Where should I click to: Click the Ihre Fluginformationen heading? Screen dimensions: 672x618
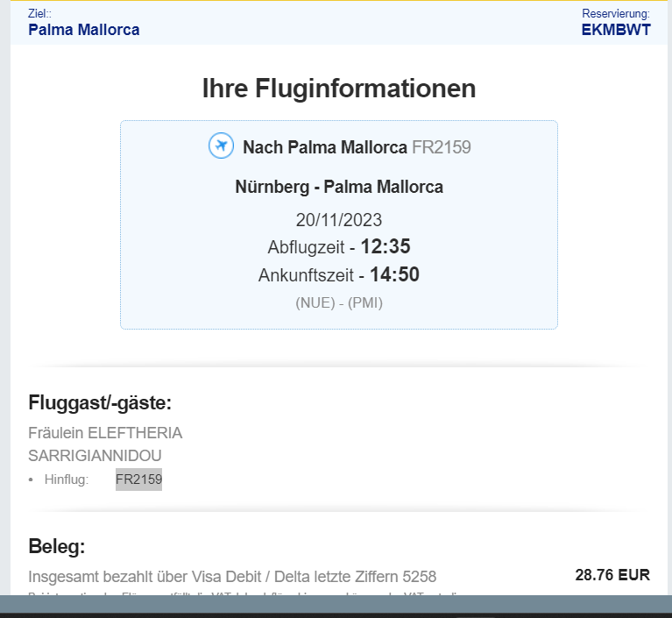coord(338,89)
